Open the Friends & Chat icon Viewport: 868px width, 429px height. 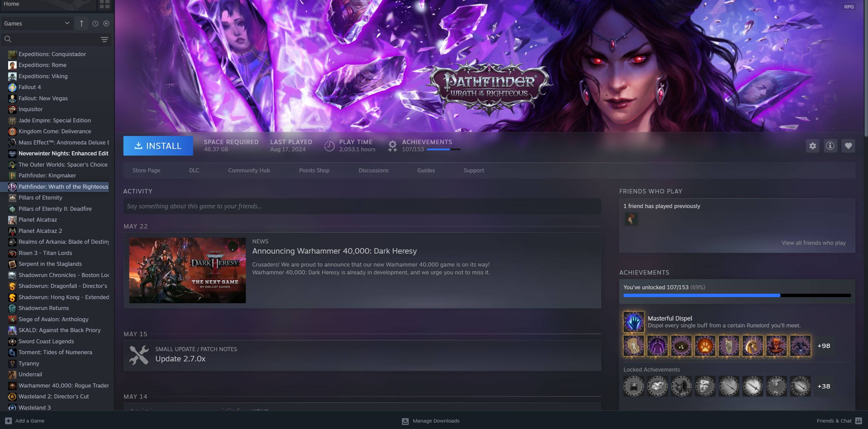pyautogui.click(x=858, y=421)
